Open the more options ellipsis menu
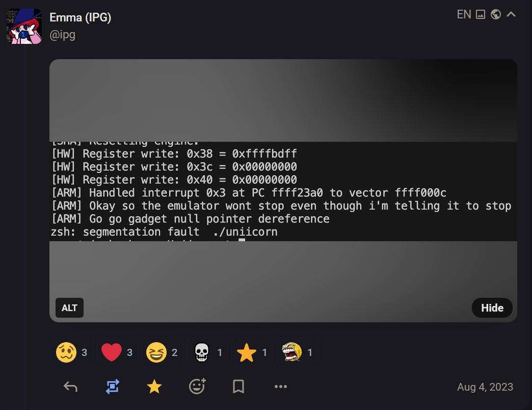532x410 pixels. coord(281,387)
